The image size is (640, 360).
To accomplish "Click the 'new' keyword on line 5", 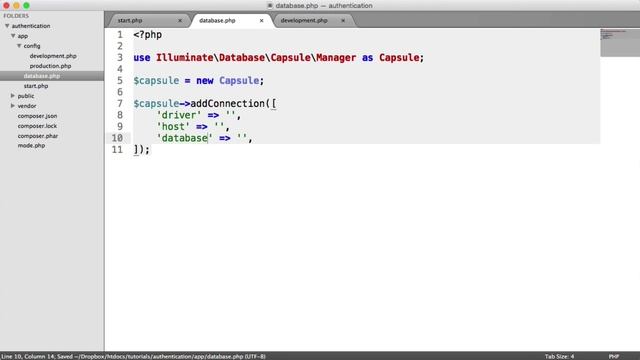I will 205,80.
